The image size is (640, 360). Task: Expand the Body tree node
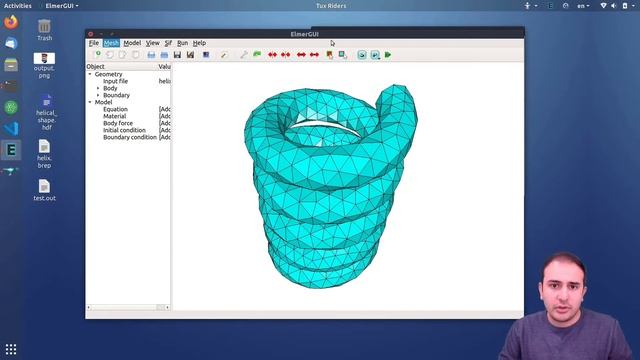coord(98,88)
